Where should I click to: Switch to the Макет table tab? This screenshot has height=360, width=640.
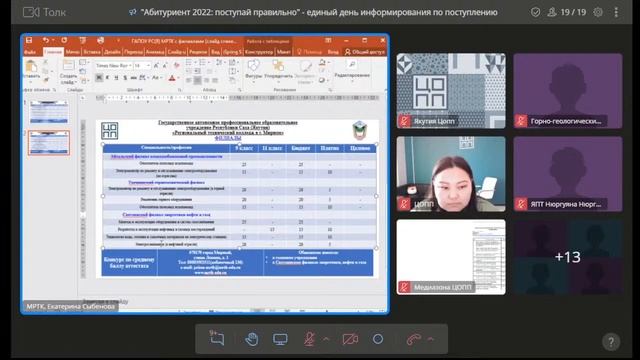tap(284, 52)
